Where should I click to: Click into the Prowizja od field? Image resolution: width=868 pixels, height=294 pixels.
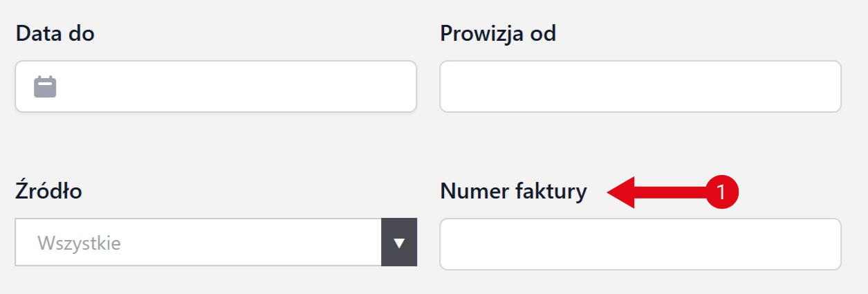[x=640, y=86]
